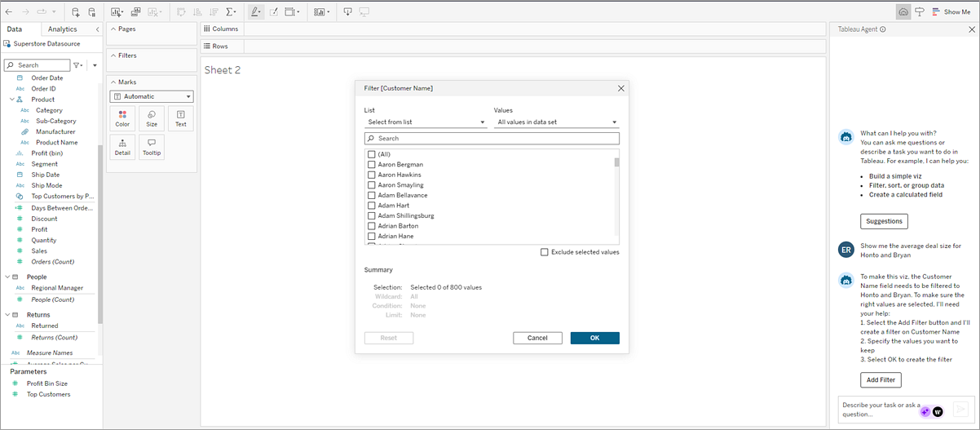
Task: Click the Clear Sheet toolbar icon
Action: [155, 12]
